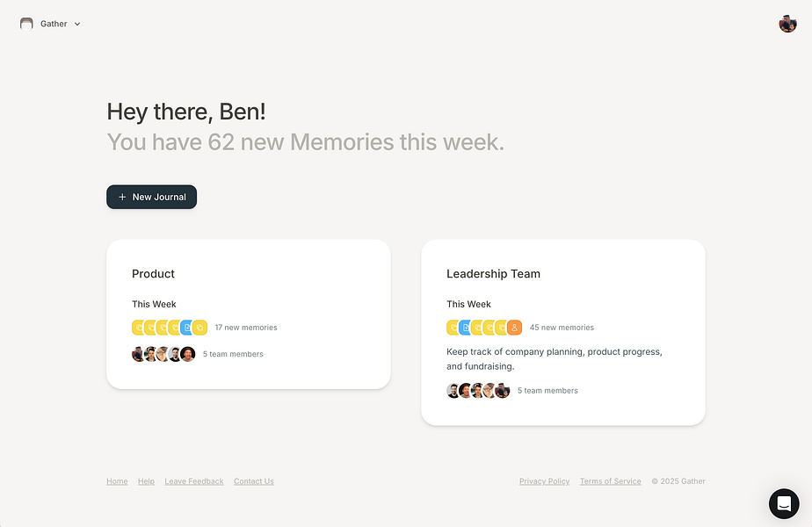Click the Gather logo icon

(x=26, y=24)
